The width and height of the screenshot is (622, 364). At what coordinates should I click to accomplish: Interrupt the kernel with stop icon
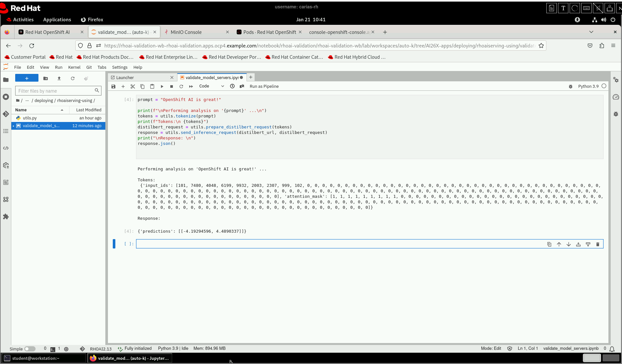(172, 86)
